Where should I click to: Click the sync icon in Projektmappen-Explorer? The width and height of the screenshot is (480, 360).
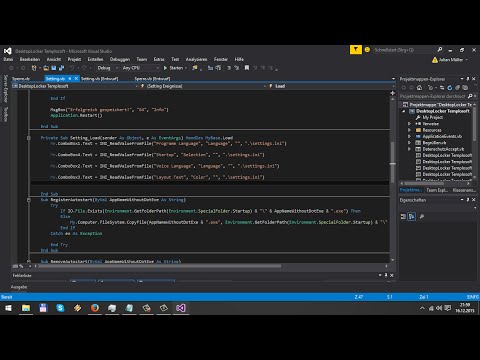coord(442,88)
